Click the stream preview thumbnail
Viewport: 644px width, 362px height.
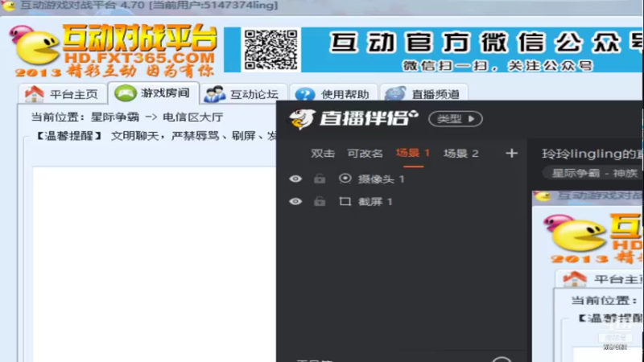588,276
